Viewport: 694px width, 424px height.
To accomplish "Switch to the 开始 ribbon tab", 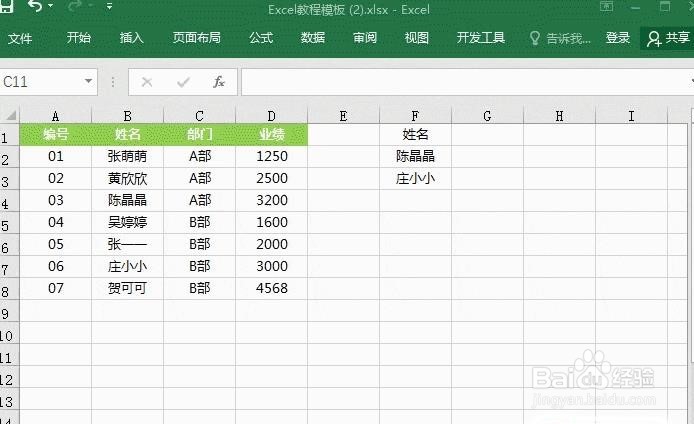I will point(79,38).
